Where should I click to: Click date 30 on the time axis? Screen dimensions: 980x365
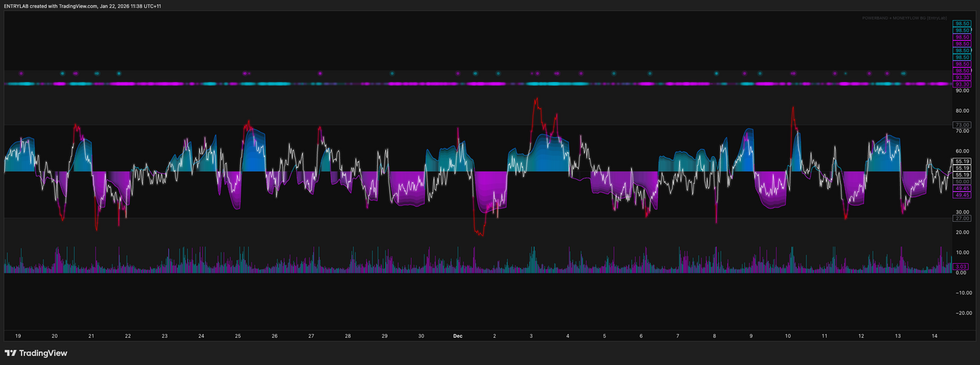[x=421, y=336]
